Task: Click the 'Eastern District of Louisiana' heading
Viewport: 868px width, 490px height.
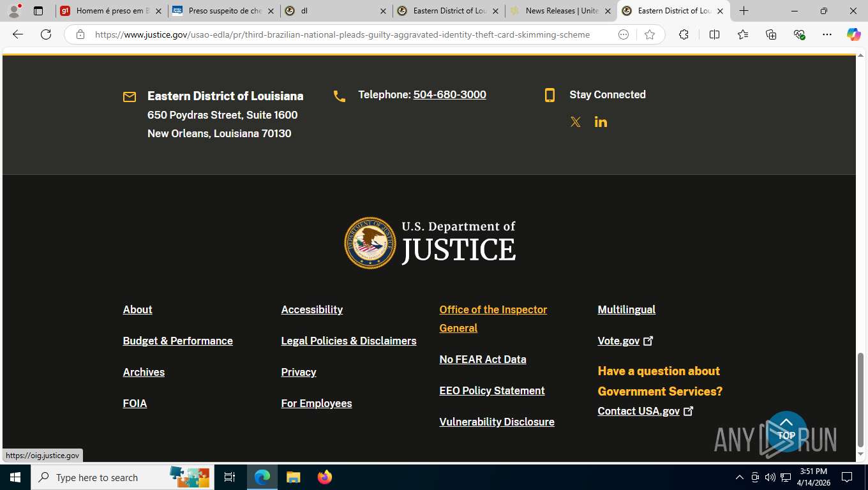Action: click(x=225, y=96)
